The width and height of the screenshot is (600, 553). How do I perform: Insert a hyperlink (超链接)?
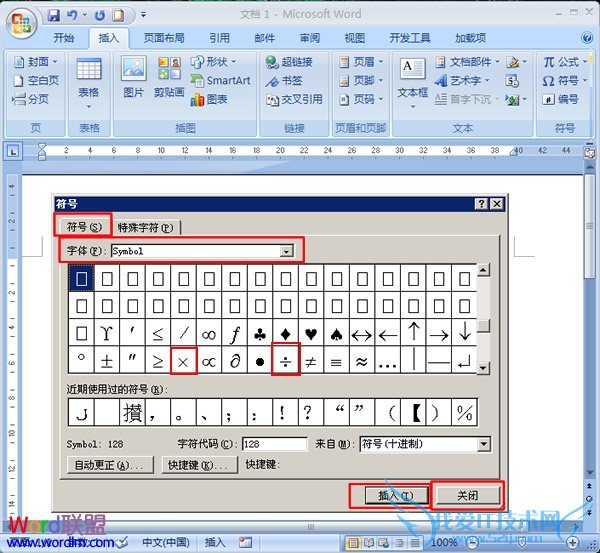289,62
